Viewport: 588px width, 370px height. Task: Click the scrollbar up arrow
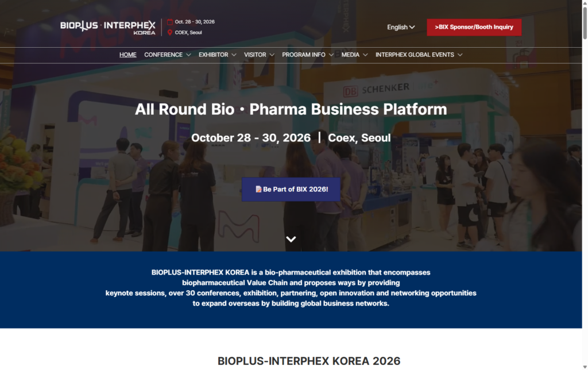[x=585, y=3]
